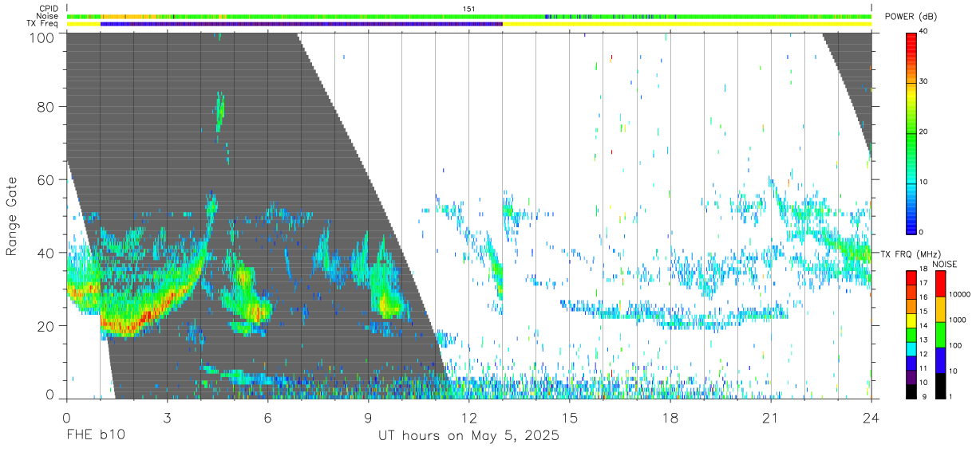Click the 11 tick on the TX FRQ colorbar
The width and height of the screenshot is (980, 452).
[923, 368]
